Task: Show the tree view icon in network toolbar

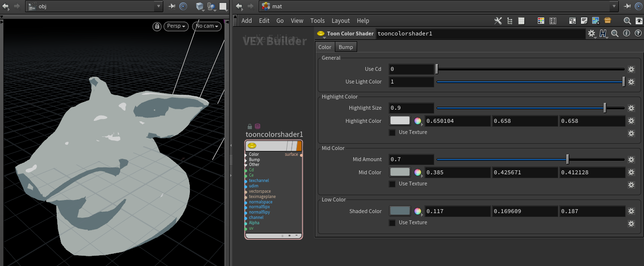Action: (x=510, y=21)
